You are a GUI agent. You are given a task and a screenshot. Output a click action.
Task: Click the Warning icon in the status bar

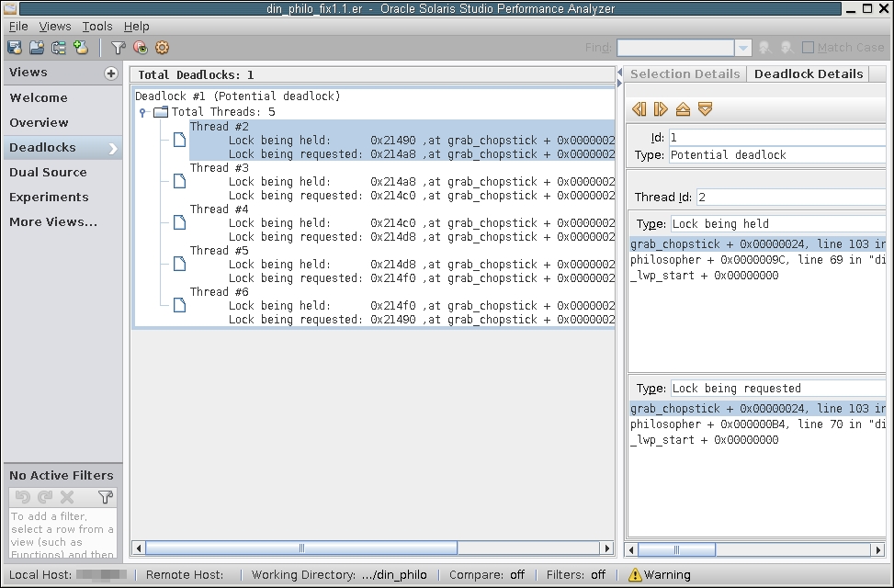click(x=635, y=575)
